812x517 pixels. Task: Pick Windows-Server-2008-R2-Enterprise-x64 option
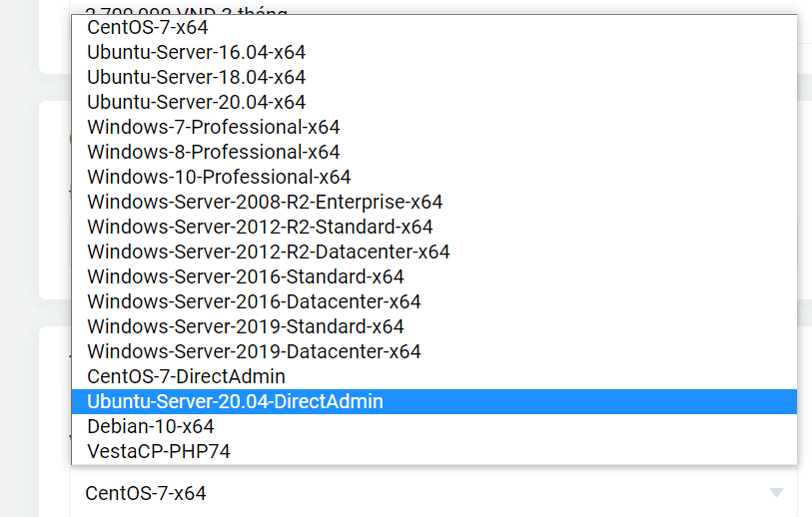(265, 202)
